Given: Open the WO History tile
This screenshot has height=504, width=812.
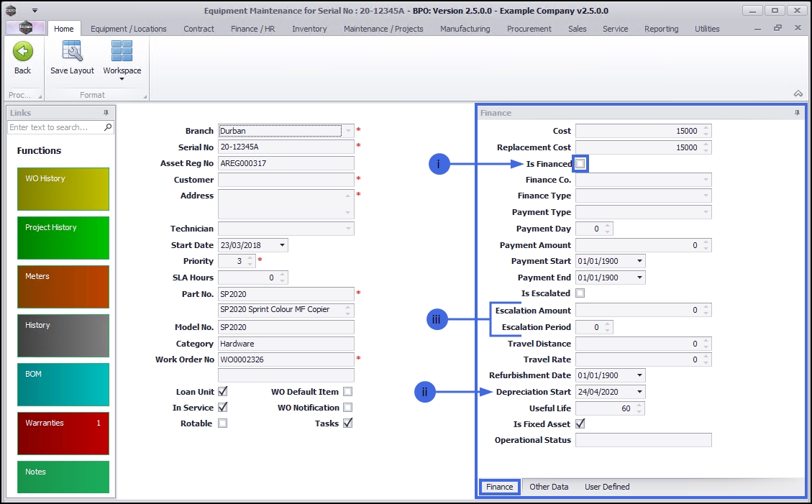Looking at the screenshot, I should [x=63, y=189].
